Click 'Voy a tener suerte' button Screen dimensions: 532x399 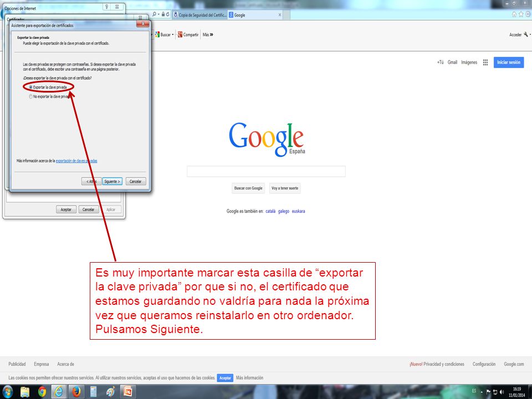tap(285, 188)
